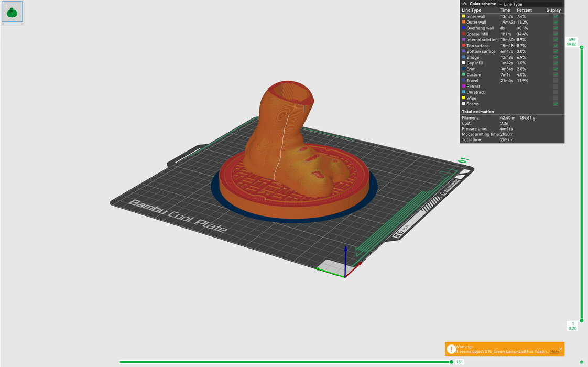This screenshot has width=588, height=367.
Task: Show Retract moves via checkbox
Action: coord(556,87)
